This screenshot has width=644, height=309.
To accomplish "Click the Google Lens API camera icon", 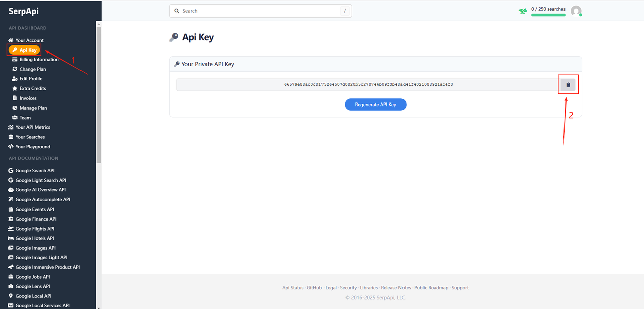I will 11,286.
